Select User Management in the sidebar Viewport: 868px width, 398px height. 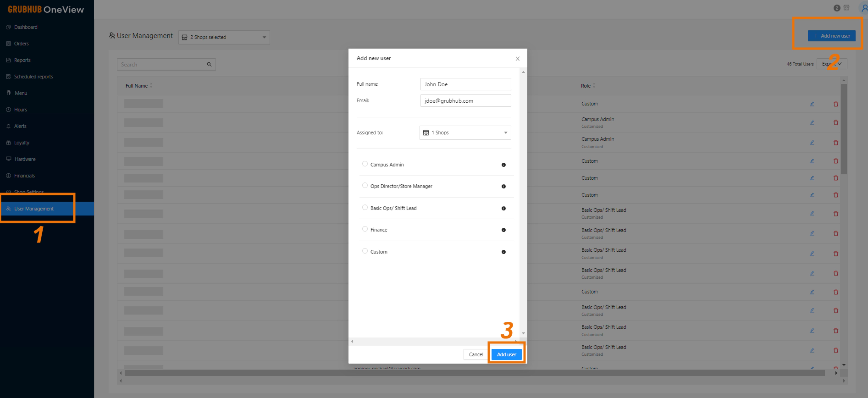(47, 209)
